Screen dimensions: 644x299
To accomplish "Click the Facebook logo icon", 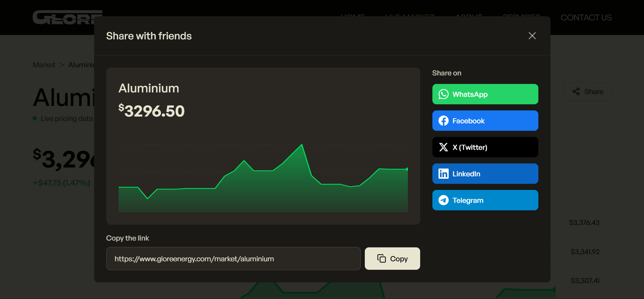I will pos(443,121).
